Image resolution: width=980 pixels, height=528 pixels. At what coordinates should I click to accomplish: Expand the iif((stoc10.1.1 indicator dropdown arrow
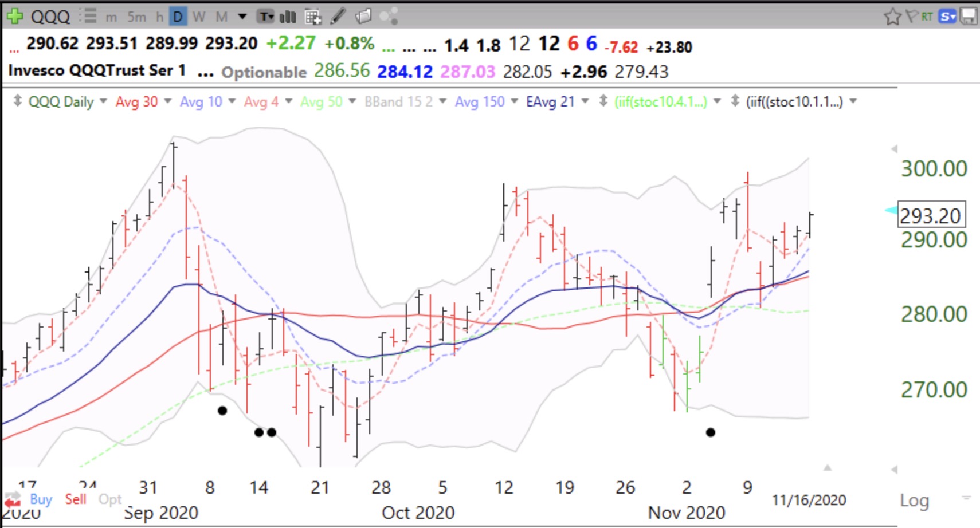[853, 101]
